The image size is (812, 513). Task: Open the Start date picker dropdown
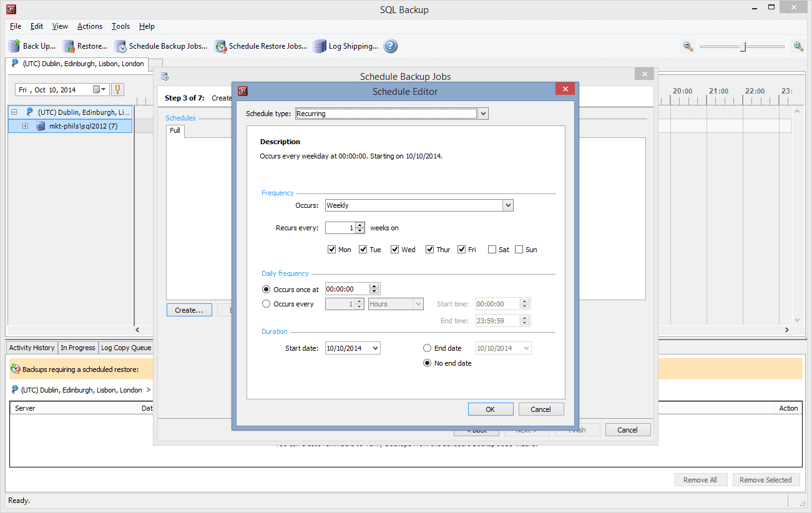click(374, 348)
